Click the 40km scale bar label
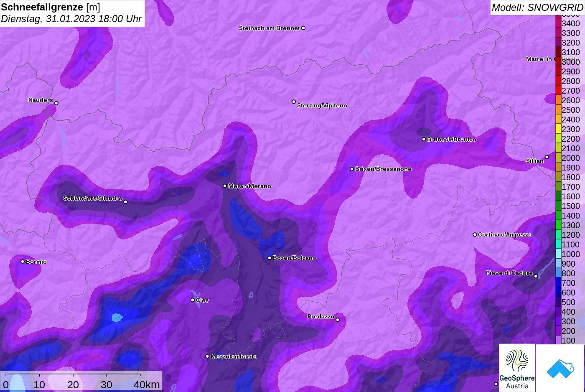The image size is (585, 392). [147, 384]
